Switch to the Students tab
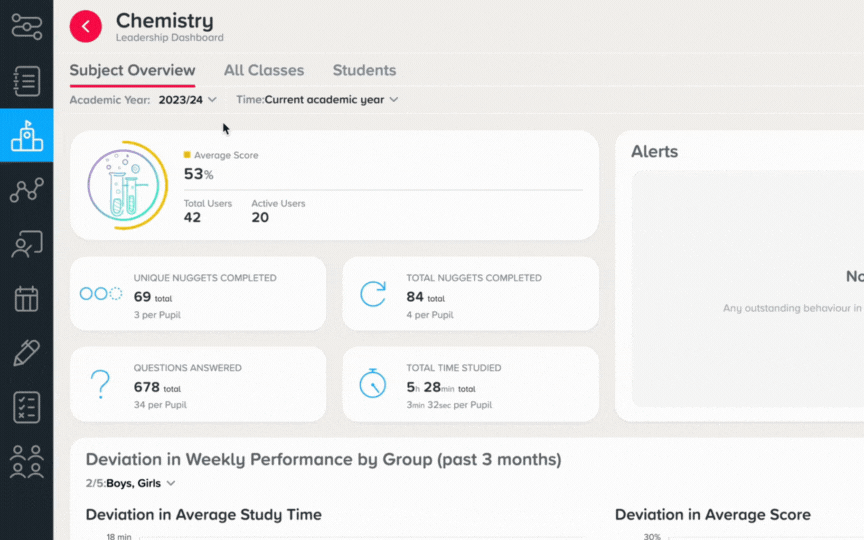Image resolution: width=864 pixels, height=540 pixels. pyautogui.click(x=364, y=71)
